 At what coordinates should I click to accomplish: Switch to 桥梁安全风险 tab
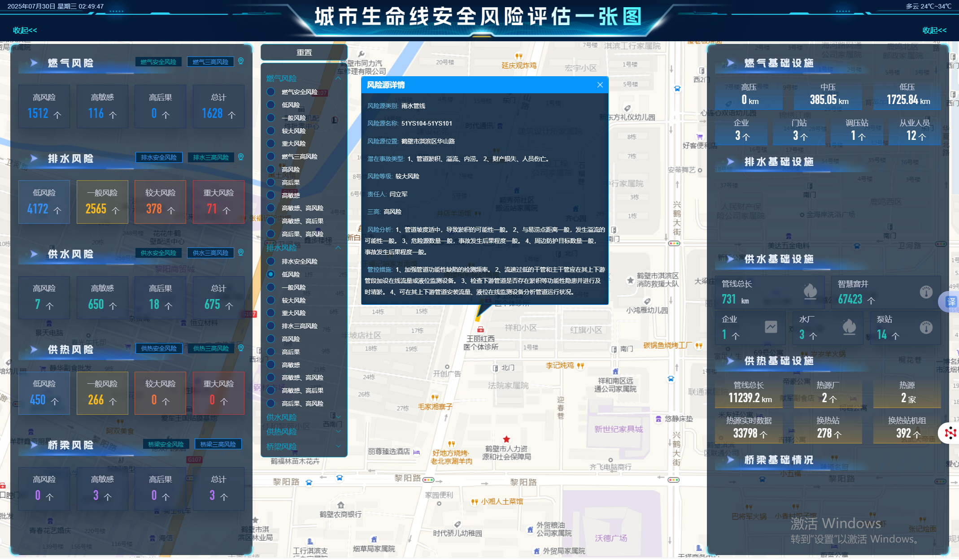[x=166, y=444]
